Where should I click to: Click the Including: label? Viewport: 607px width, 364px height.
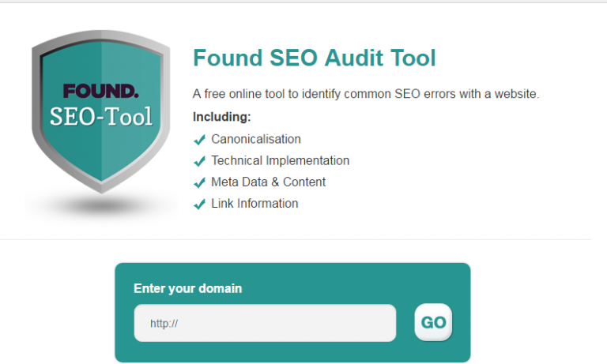(x=221, y=117)
